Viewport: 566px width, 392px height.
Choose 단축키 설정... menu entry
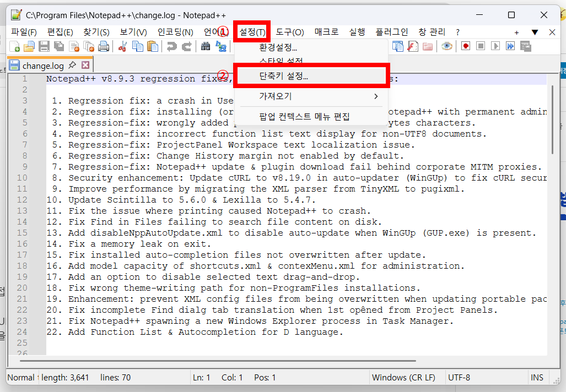point(311,76)
